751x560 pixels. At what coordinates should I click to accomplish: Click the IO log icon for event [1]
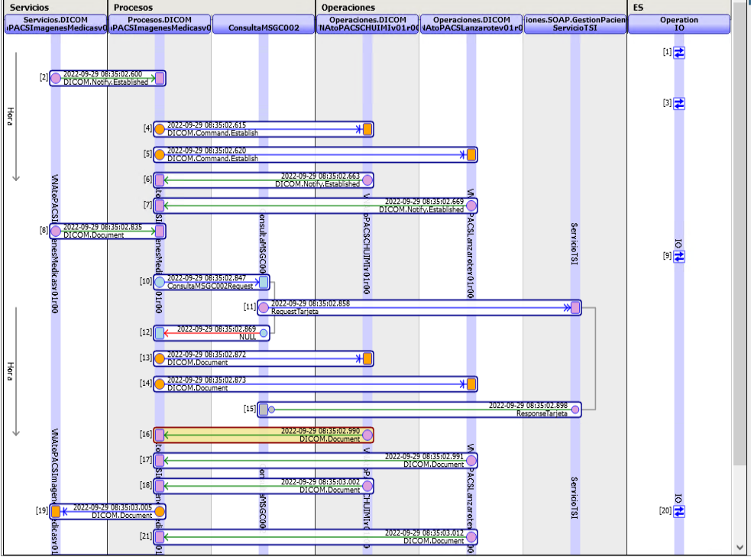[679, 53]
